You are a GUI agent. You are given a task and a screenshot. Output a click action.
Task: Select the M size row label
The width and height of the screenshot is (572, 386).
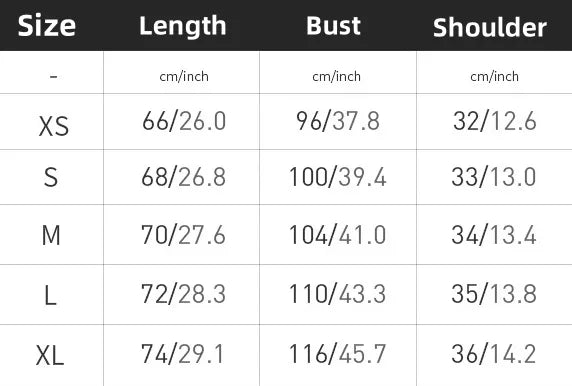click(x=51, y=235)
